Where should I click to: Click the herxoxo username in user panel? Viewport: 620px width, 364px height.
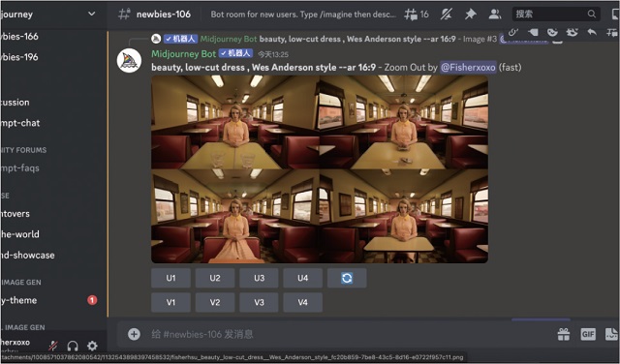pyautogui.click(x=15, y=343)
